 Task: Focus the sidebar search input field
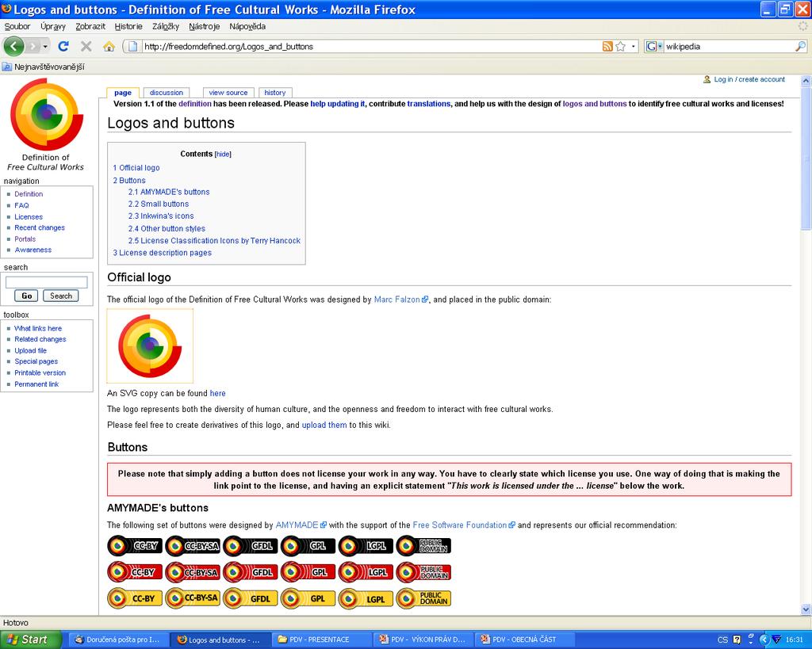(x=47, y=282)
